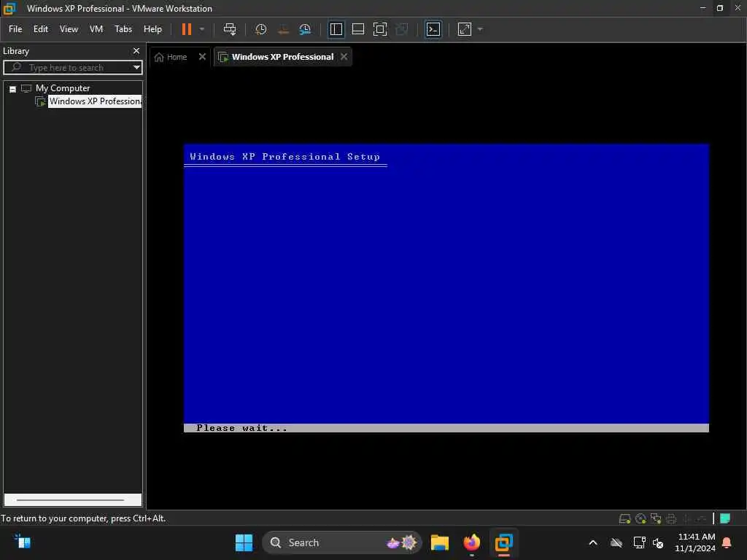
Task: Open the VM menu
Action: coord(96,29)
